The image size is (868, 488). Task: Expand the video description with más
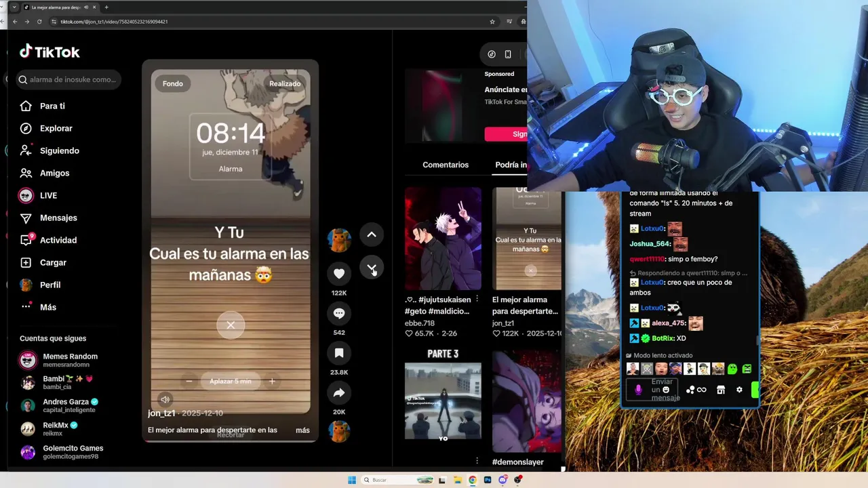302,430
